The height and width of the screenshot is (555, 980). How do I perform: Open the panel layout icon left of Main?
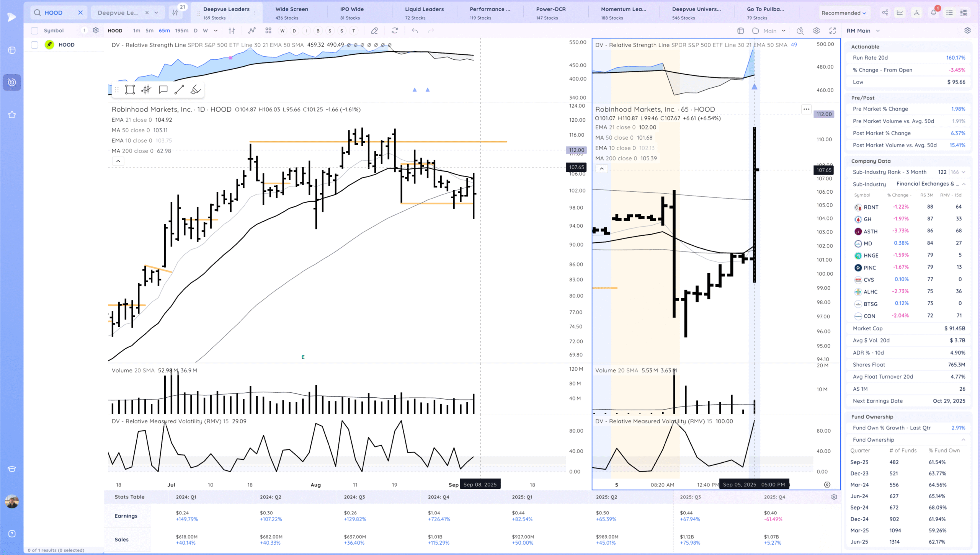coord(740,31)
